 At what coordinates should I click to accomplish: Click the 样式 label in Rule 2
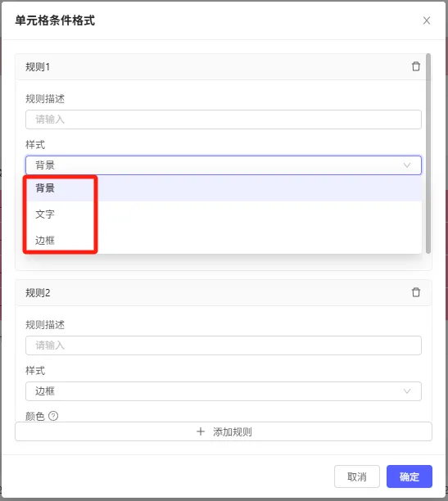35,371
